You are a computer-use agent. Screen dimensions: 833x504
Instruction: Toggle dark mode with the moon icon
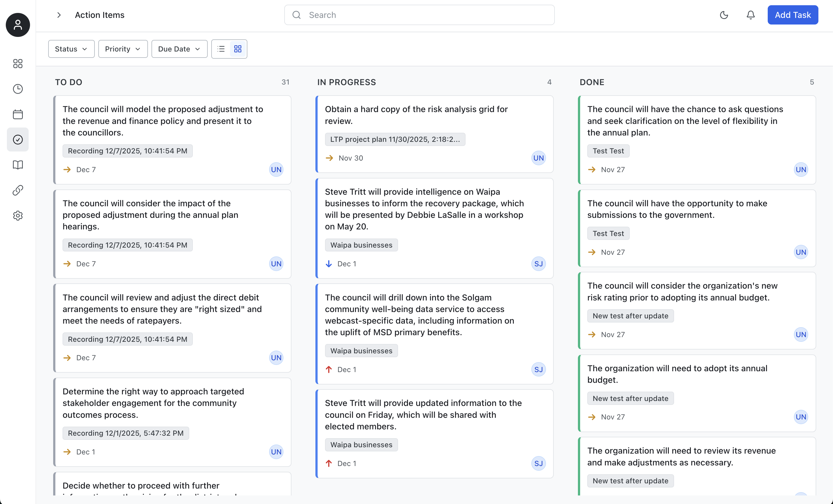[724, 15]
